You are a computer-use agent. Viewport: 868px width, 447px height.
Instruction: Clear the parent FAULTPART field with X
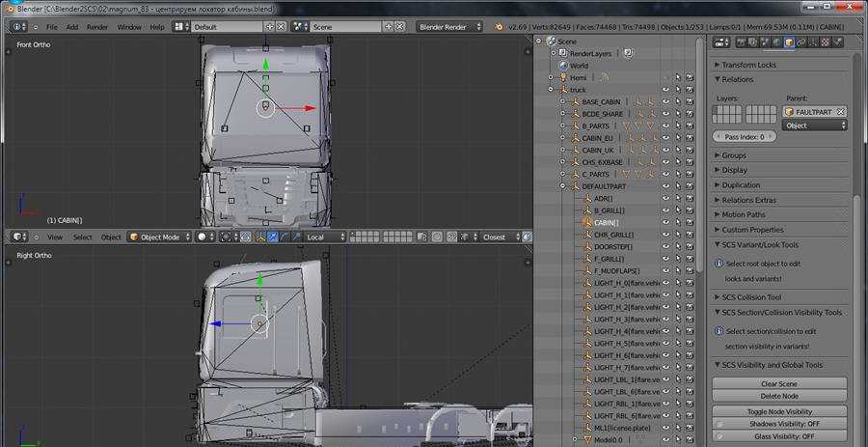pos(840,112)
